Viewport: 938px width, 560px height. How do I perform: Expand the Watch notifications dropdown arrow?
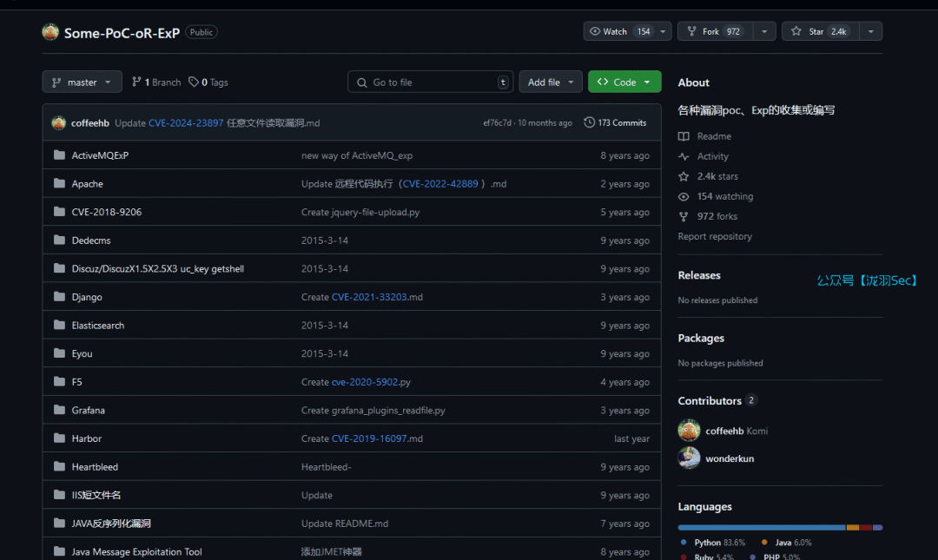click(663, 31)
